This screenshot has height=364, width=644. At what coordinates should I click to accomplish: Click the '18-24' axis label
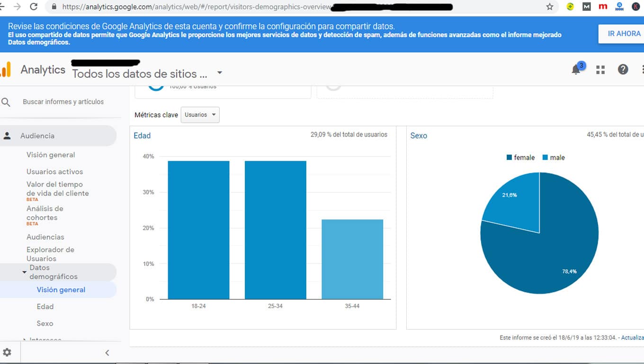click(198, 306)
